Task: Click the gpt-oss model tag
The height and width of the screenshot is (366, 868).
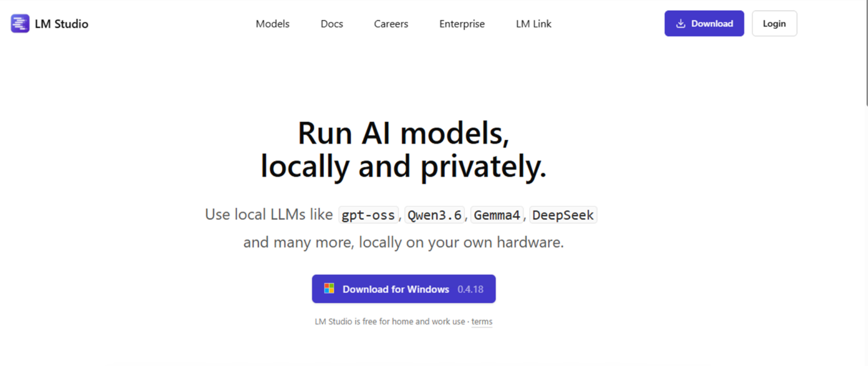Action: click(368, 215)
